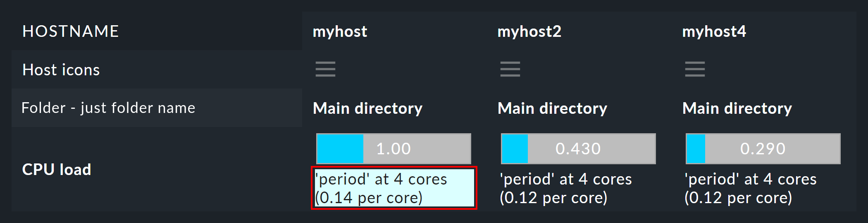Click the 'Folder - just folder name' label
Image resolution: width=868 pixels, height=223 pixels.
point(108,108)
